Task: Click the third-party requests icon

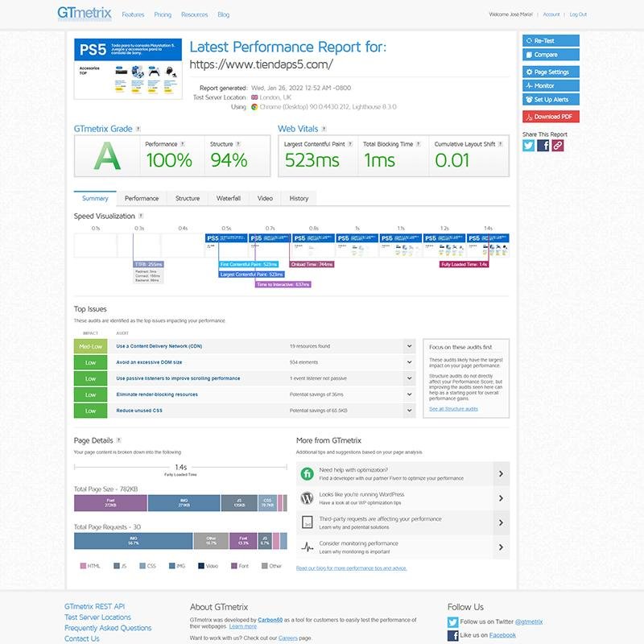Action: (308, 522)
